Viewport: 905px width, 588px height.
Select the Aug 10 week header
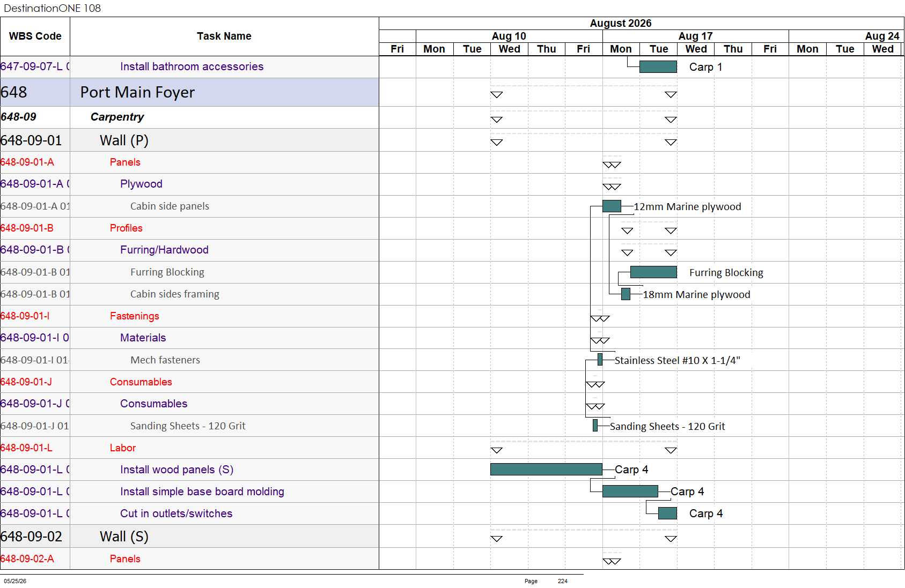pyautogui.click(x=509, y=36)
